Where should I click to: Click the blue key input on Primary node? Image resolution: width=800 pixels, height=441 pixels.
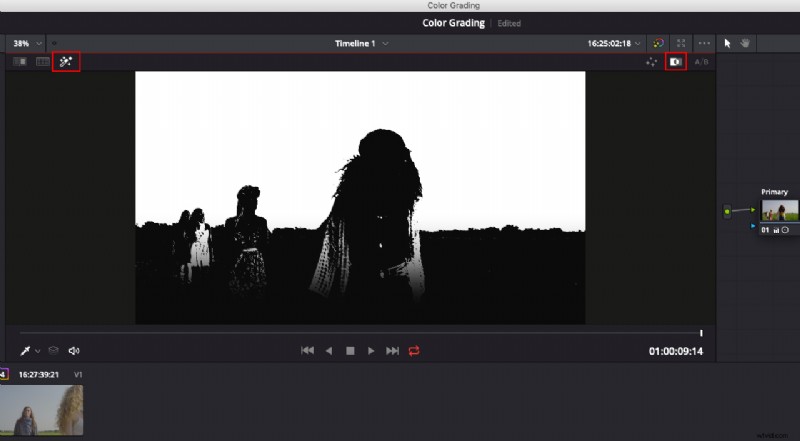coord(753,226)
